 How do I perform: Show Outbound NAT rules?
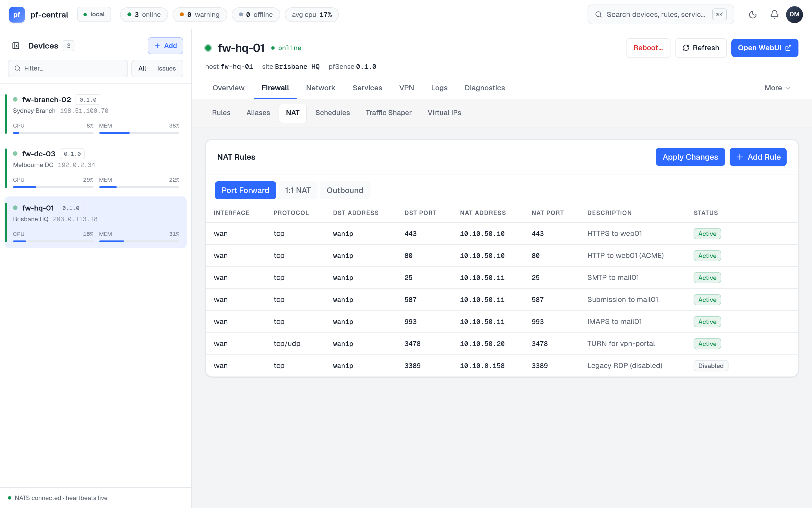[x=345, y=190]
